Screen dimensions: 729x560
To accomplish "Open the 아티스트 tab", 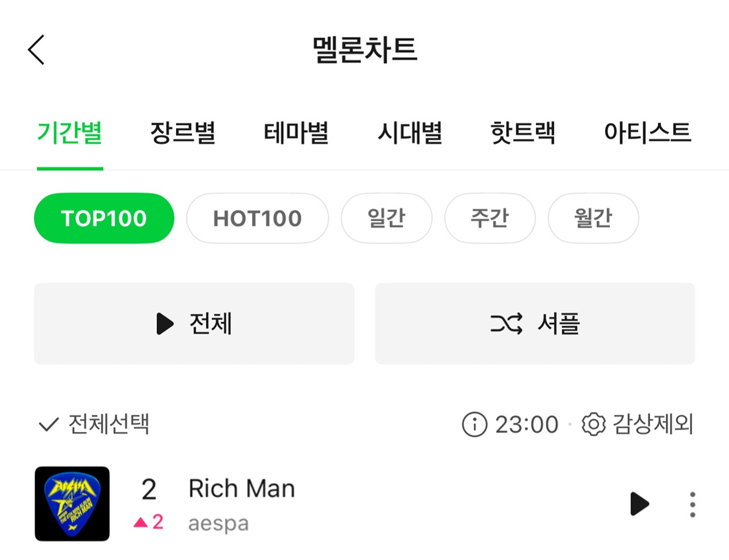I will tap(648, 132).
